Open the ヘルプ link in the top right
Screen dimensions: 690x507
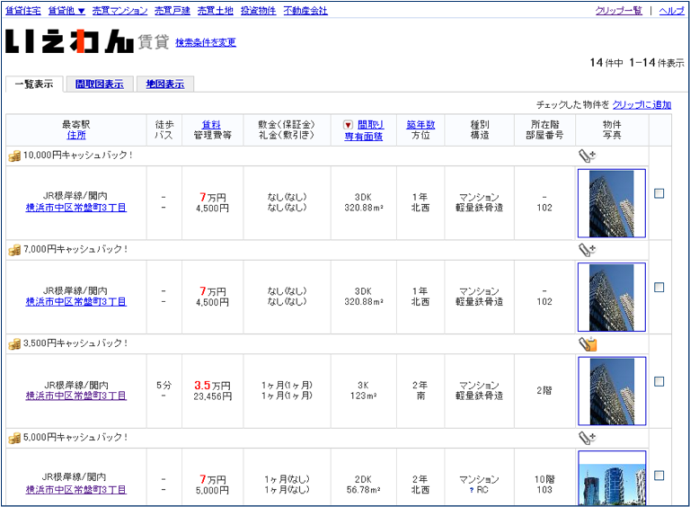click(x=671, y=10)
